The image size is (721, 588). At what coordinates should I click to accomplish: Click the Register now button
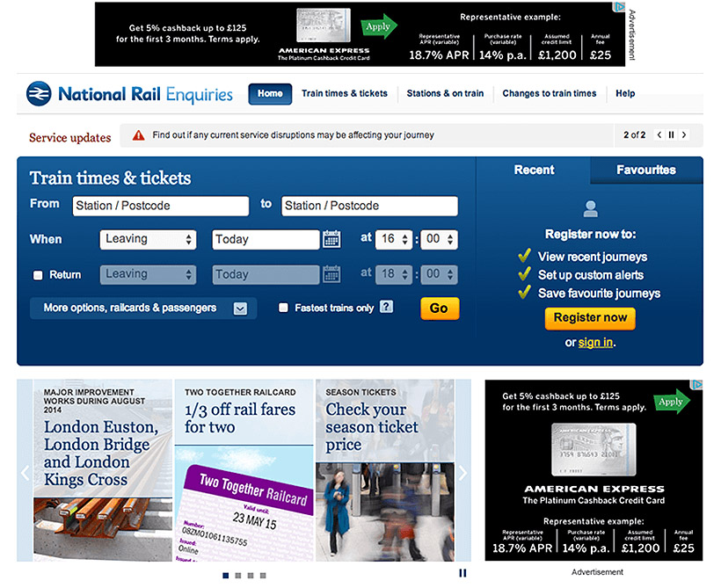click(590, 318)
